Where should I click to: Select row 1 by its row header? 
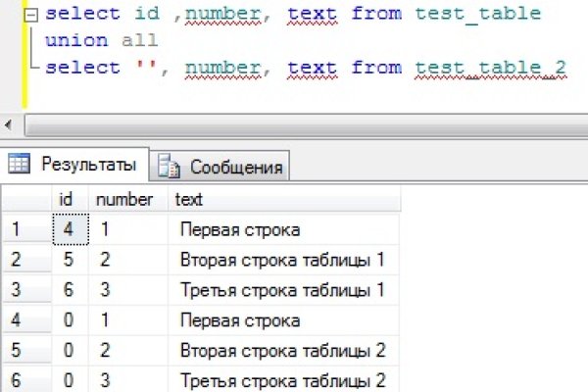tap(25, 229)
